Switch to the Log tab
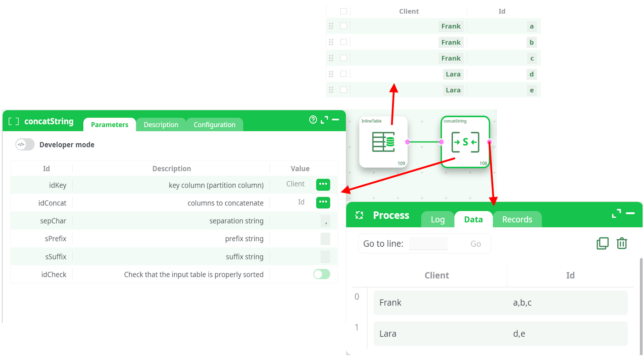This screenshot has width=644, height=356. pyautogui.click(x=437, y=220)
